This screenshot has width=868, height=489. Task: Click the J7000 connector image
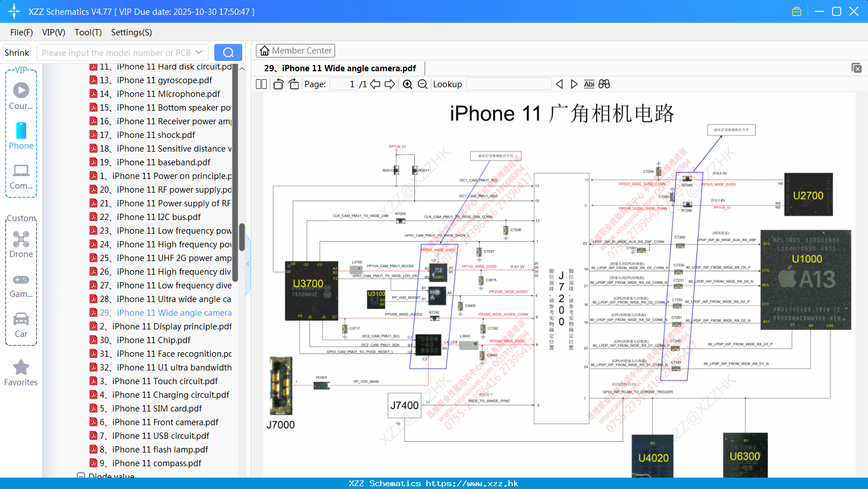click(x=281, y=386)
